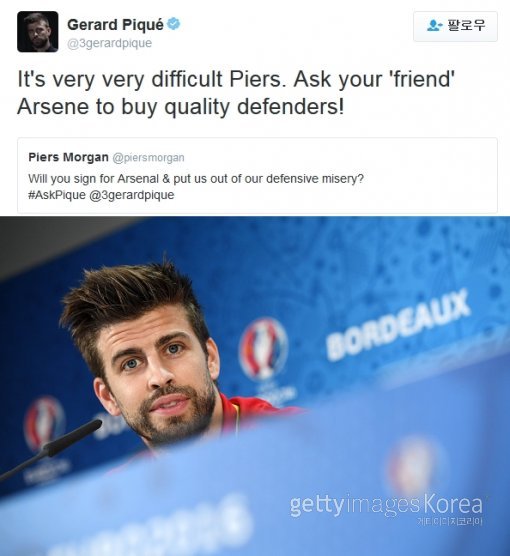Click the main tweet text about Arsene

236,93
